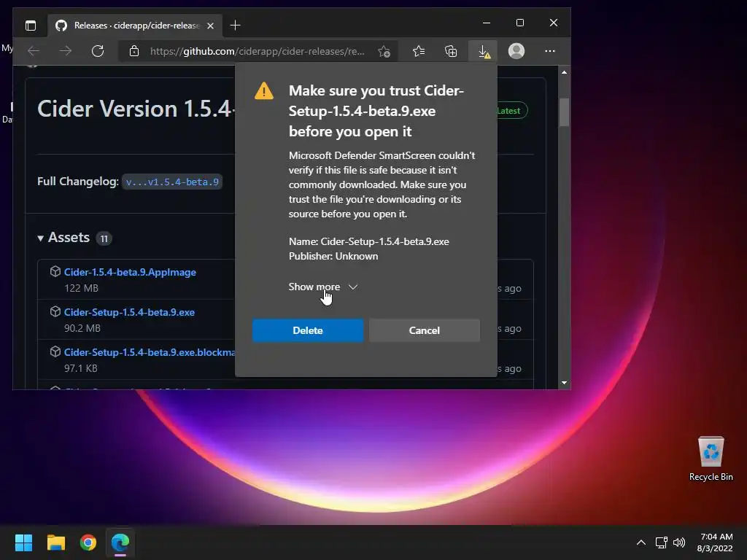The width and height of the screenshot is (747, 560).
Task: Download Cider-Setup-1.5.4-beta.9.exe asset link
Action: click(129, 312)
